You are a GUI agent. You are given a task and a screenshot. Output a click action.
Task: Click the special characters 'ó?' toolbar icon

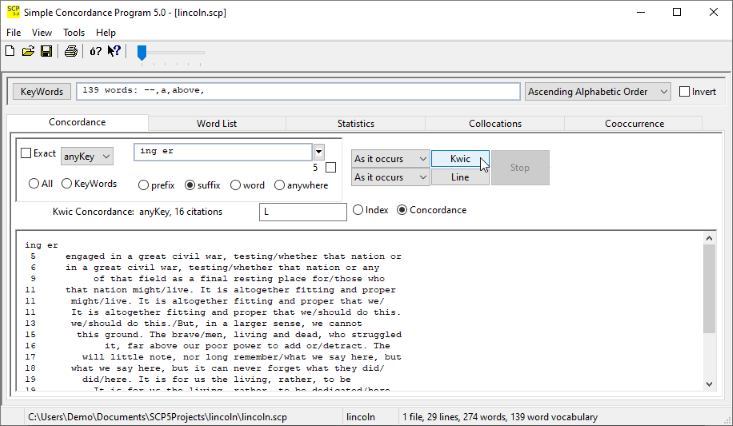click(x=96, y=51)
